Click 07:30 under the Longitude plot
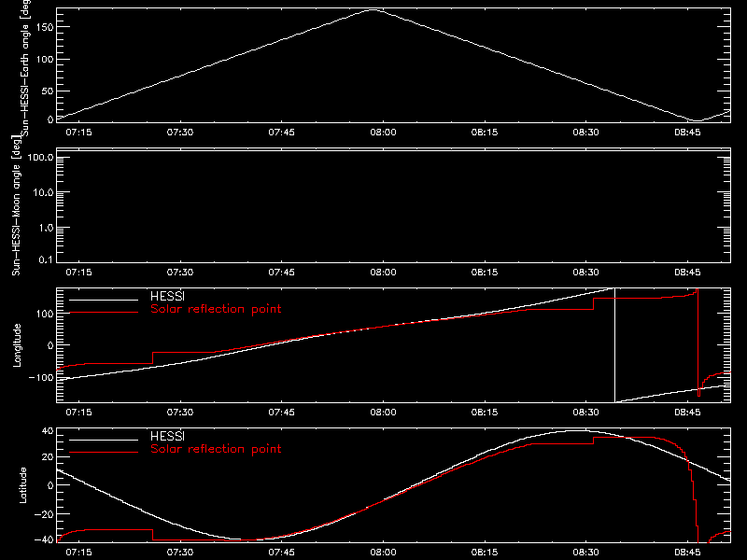The height and width of the screenshot is (560, 747). [180, 413]
